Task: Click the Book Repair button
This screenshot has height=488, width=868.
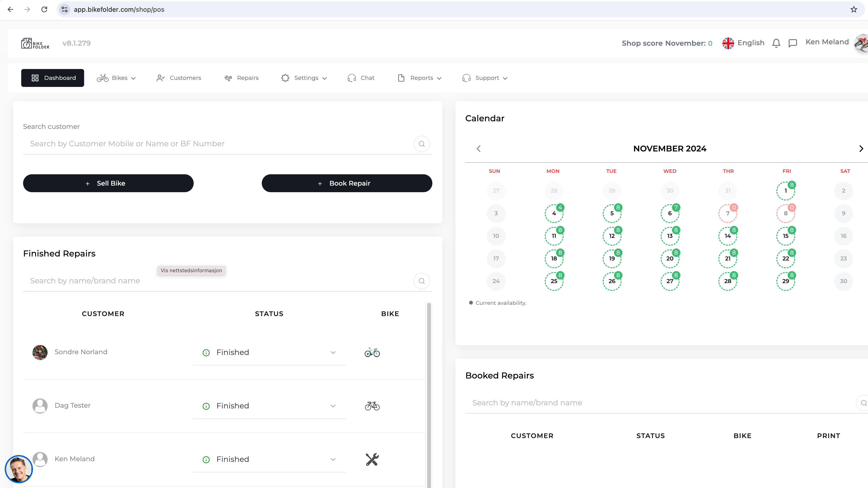Action: (347, 183)
